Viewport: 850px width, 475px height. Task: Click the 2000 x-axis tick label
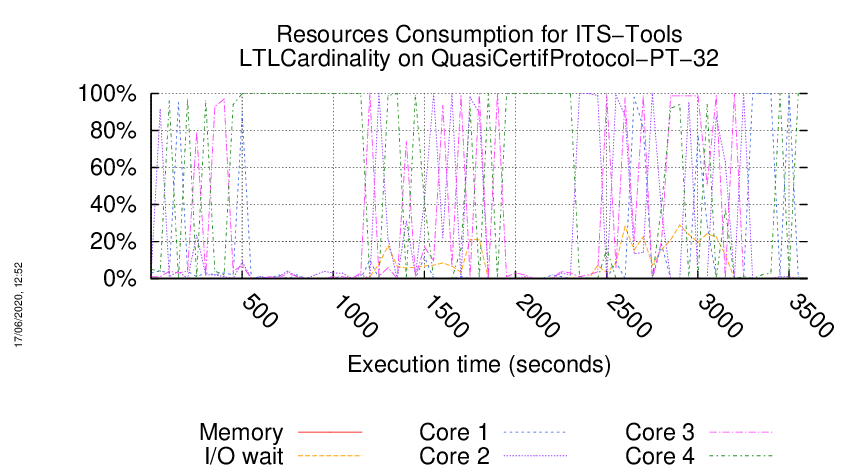(x=537, y=317)
